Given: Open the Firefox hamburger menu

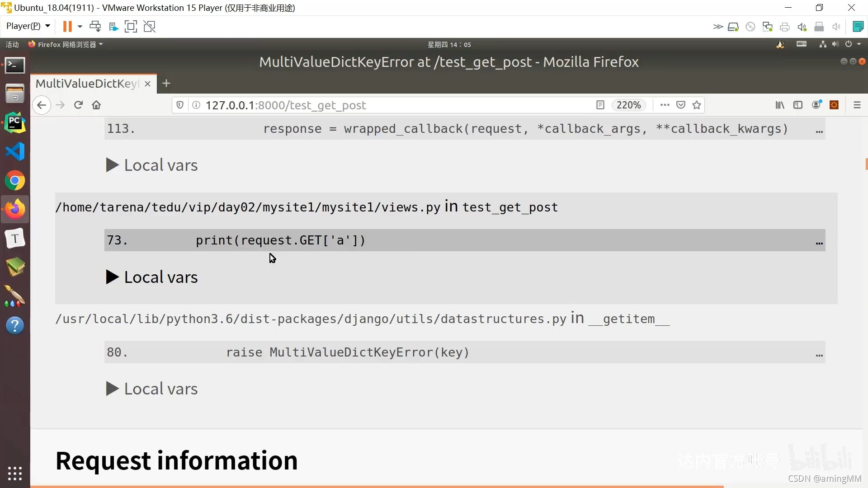Looking at the screenshot, I should (857, 105).
